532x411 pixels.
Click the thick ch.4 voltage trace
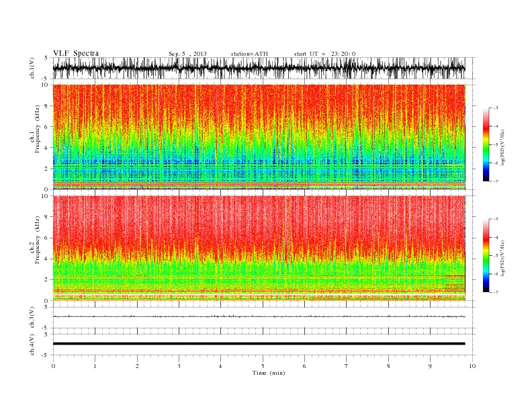pyautogui.click(x=259, y=344)
